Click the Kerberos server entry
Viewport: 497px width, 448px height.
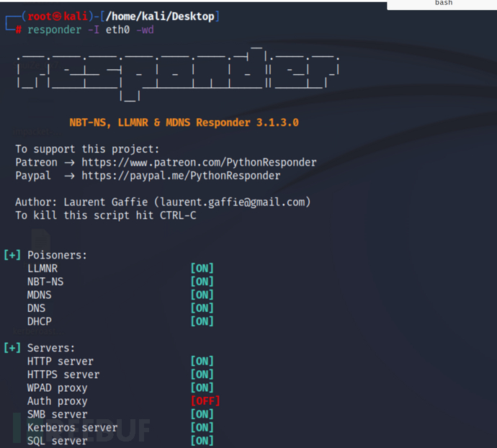point(72,428)
